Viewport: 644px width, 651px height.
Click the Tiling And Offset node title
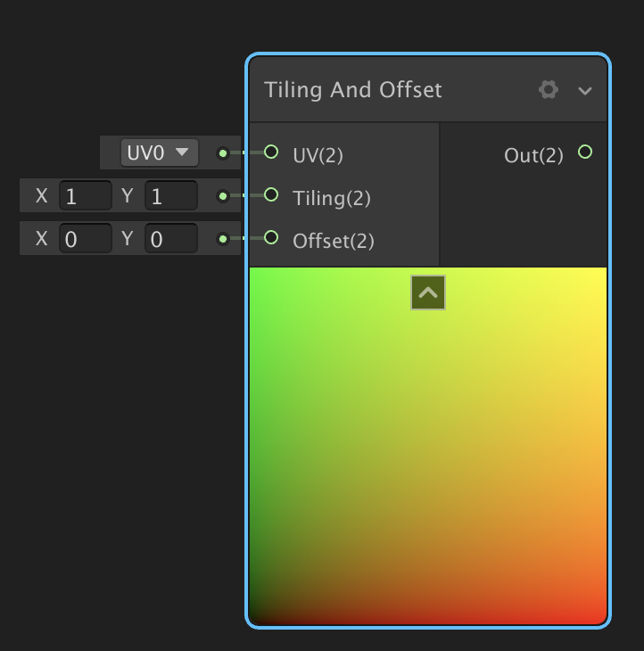[x=353, y=90]
